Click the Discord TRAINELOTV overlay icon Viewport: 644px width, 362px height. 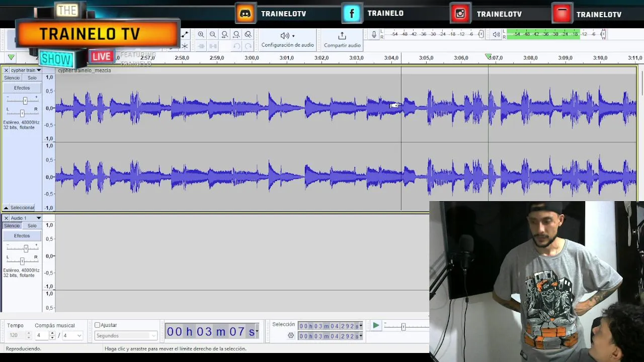coord(246,14)
